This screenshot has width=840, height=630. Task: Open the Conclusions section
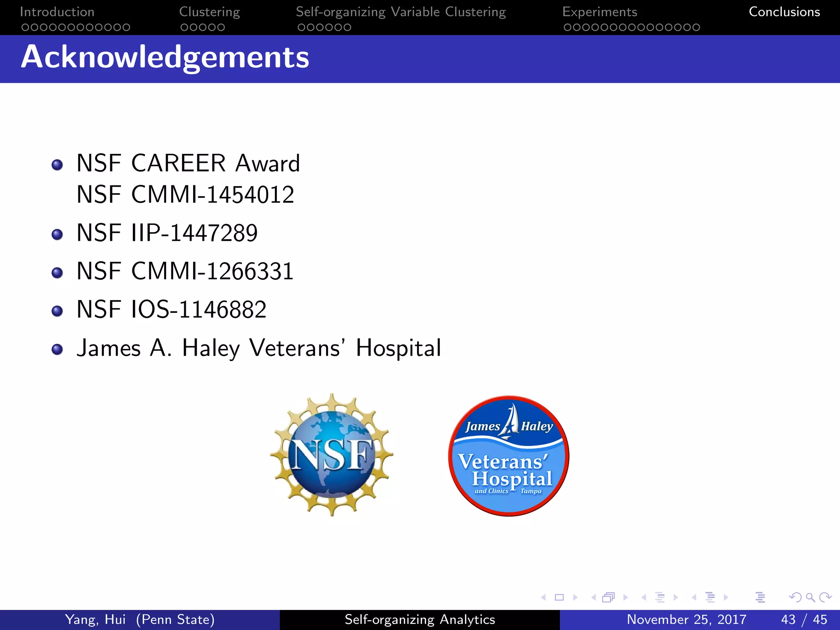(784, 12)
